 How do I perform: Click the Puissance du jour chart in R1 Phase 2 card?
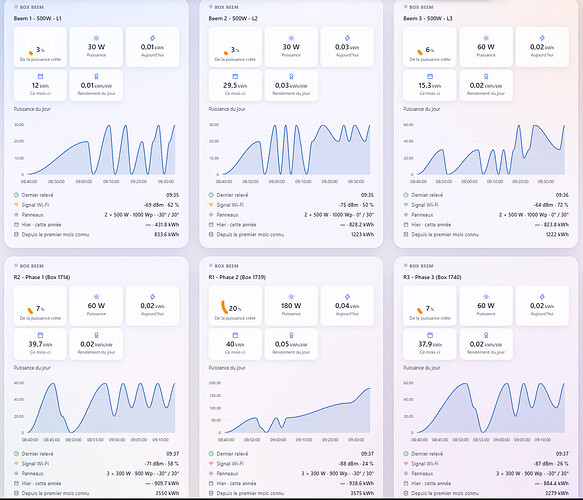[x=291, y=411]
